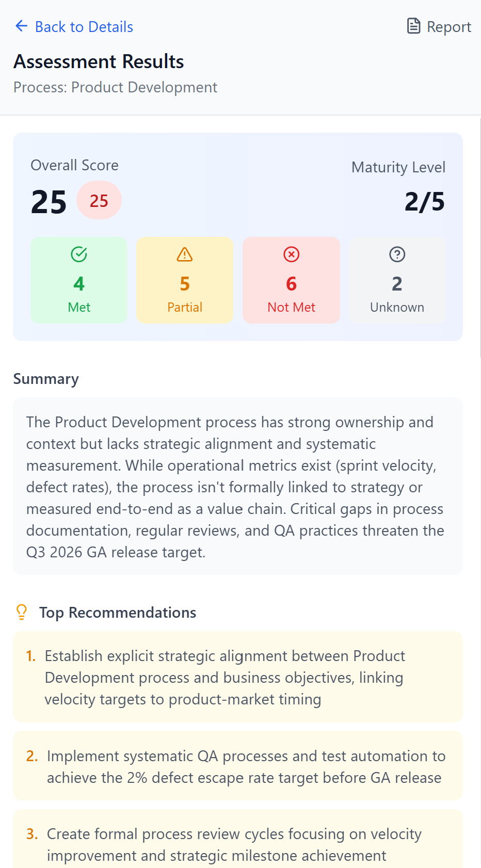Screen dimensions: 481x868
Task: Click the lightbulb icon beside Top Recommendations
Action: (x=21, y=612)
